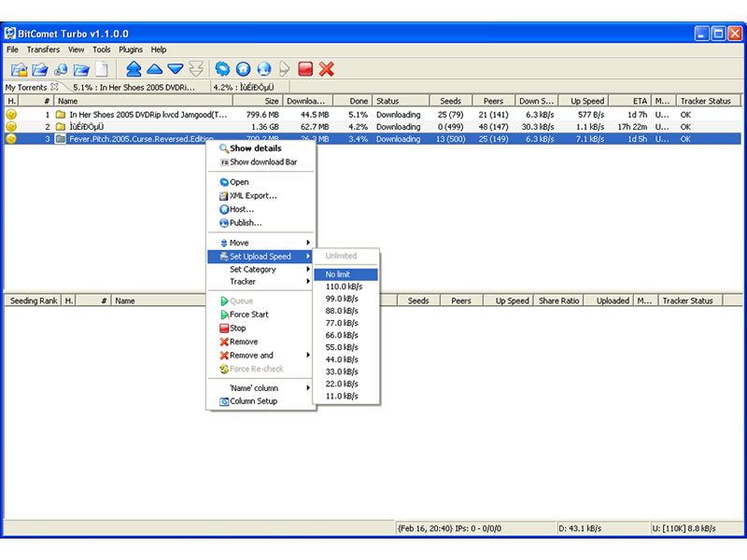Image resolution: width=747 pixels, height=560 pixels.
Task: Choose Publish... in context menu
Action: pos(261,223)
